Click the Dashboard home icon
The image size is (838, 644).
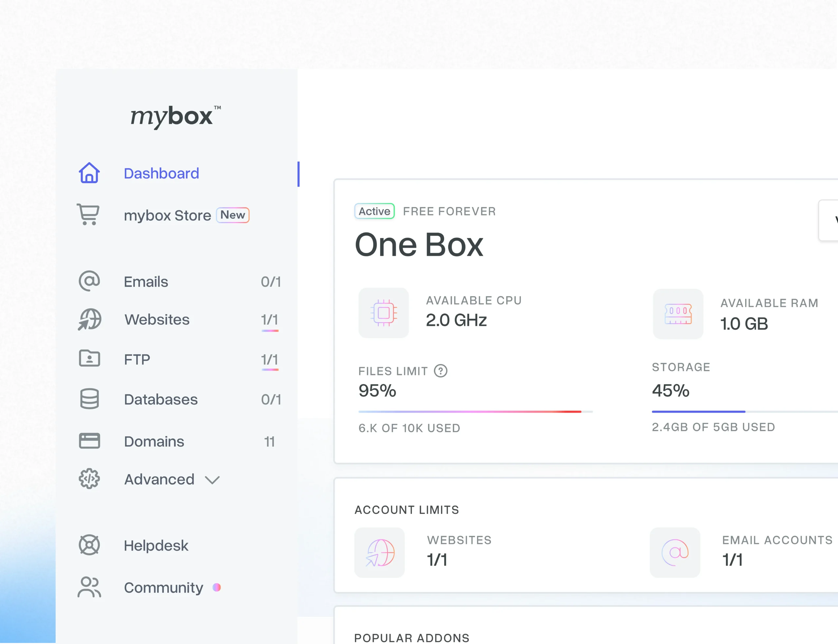89,173
